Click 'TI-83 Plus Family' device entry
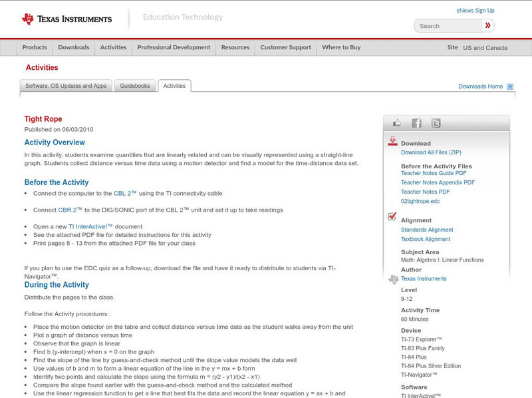Image resolution: width=532 pixels, height=398 pixels. pos(423,348)
